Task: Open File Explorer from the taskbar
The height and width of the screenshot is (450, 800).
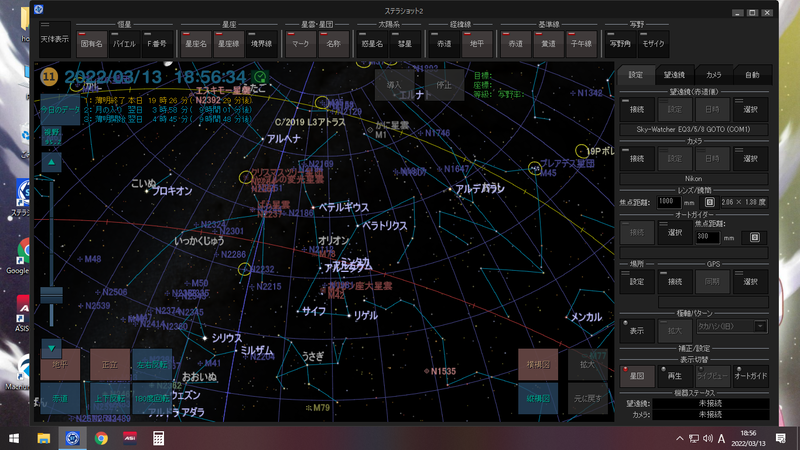Action: [44, 438]
